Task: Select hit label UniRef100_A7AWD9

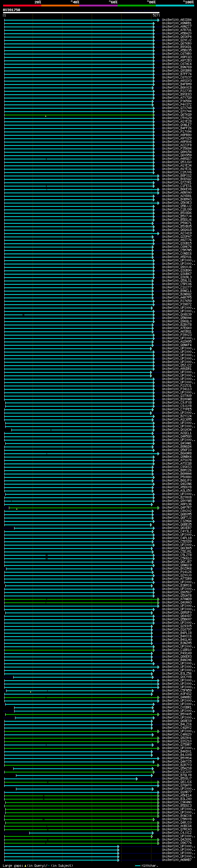Action: 177,599
